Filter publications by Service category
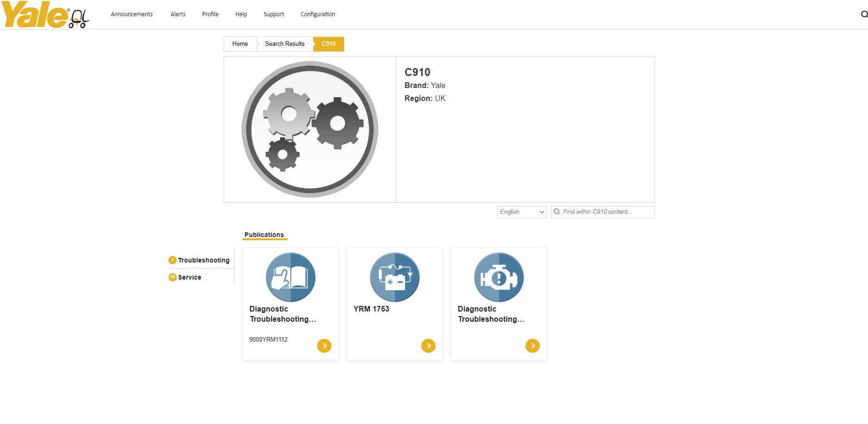 pyautogui.click(x=189, y=277)
